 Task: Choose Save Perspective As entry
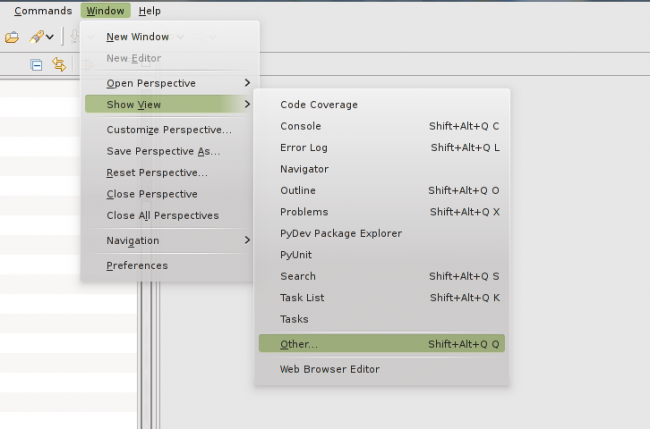click(163, 151)
